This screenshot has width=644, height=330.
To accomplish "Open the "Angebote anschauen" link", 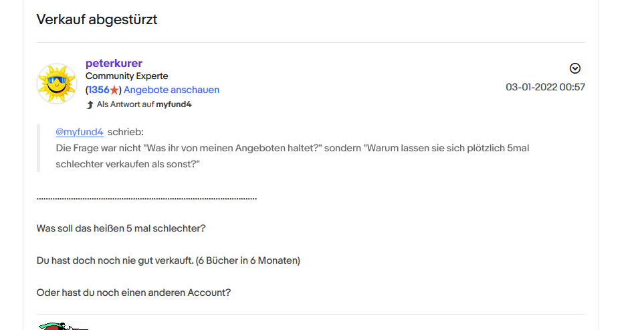I will (x=172, y=90).
